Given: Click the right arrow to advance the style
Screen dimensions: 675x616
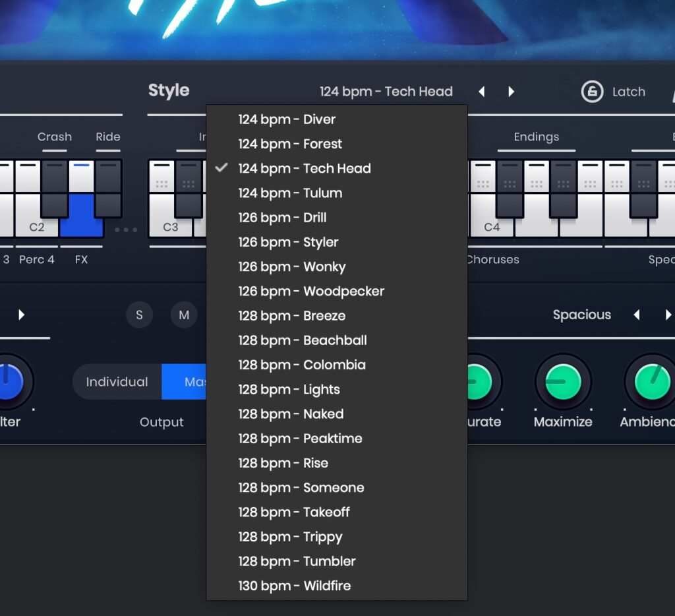Looking at the screenshot, I should [512, 92].
